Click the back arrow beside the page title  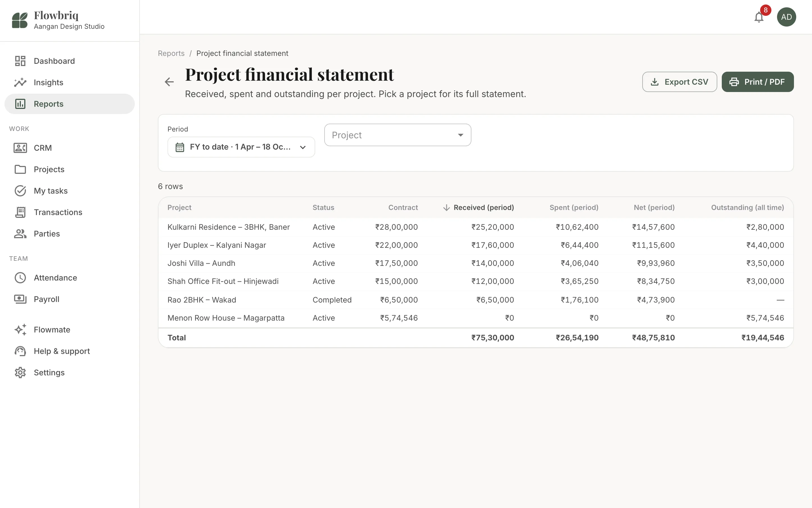169,82
